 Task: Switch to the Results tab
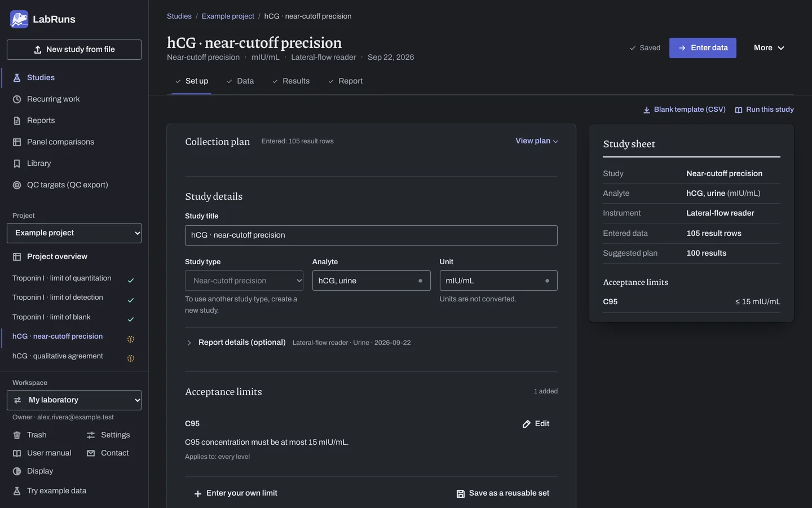tap(290, 81)
